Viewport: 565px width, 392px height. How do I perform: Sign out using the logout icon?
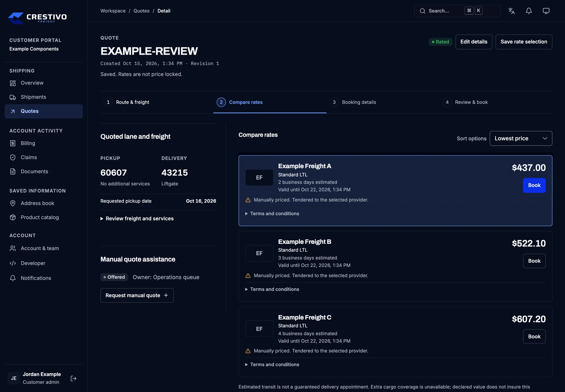point(74,378)
